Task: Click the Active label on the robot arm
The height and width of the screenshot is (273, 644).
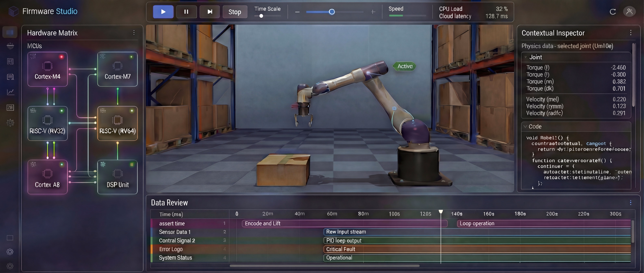Action: (404, 66)
